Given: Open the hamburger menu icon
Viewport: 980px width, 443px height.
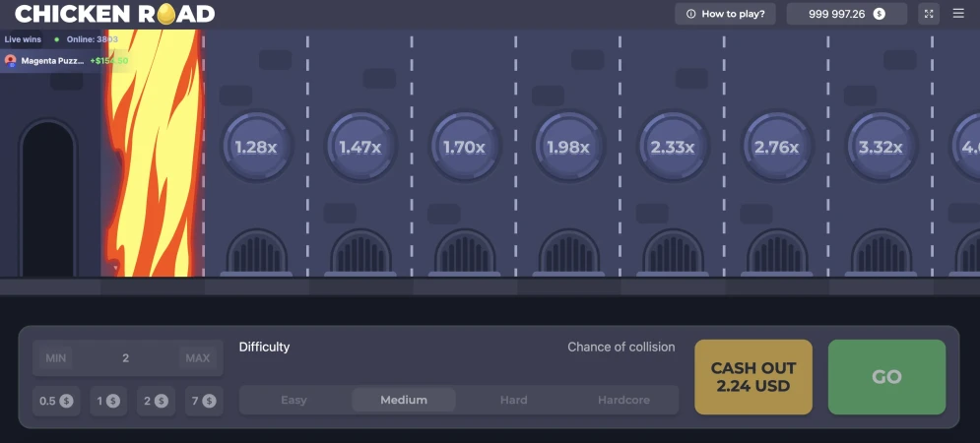Looking at the screenshot, I should (958, 14).
